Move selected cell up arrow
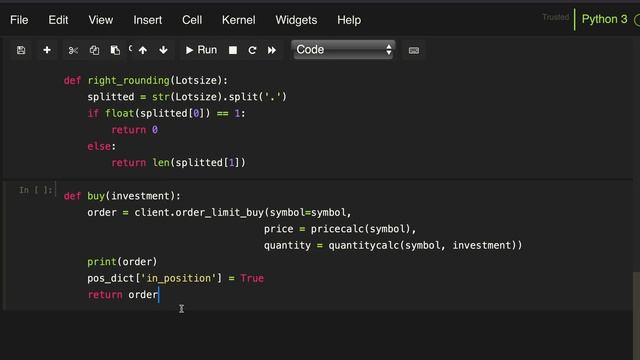 [x=142, y=50]
